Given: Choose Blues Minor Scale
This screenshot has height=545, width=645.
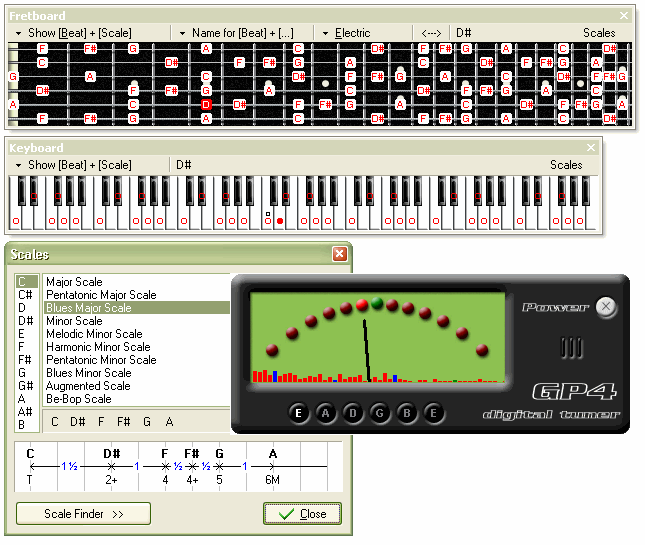Looking at the screenshot, I should coord(137,373).
